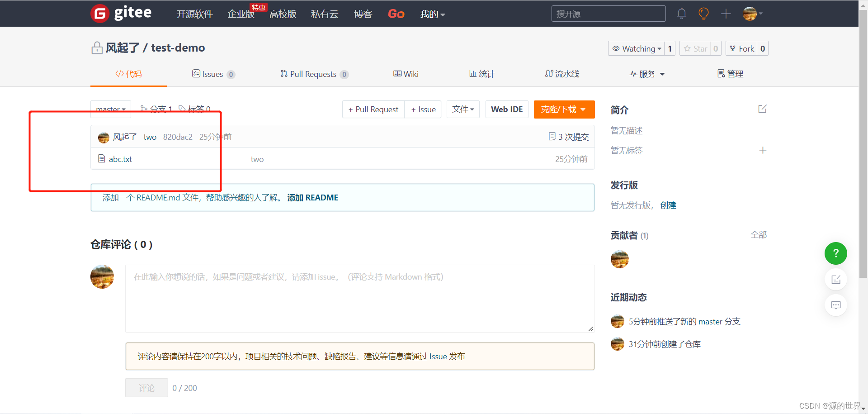Image resolution: width=868 pixels, height=414 pixels.
Task: Click the private repository lock icon
Action: tap(97, 48)
